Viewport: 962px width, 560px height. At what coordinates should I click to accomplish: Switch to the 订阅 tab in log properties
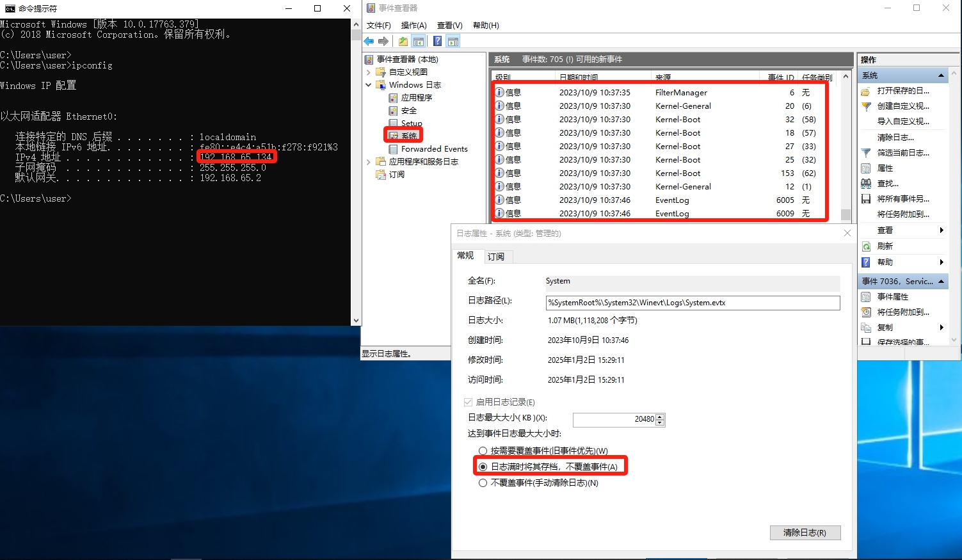coord(496,256)
